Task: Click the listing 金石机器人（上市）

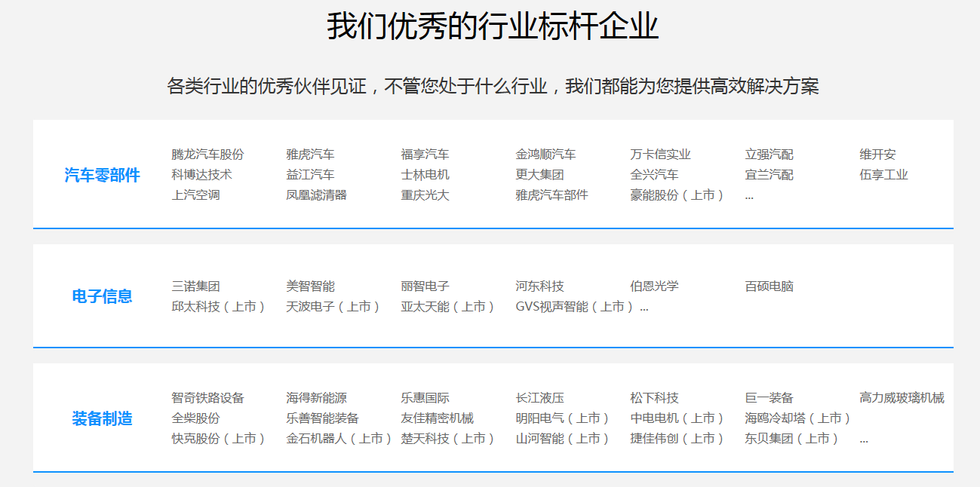Action: [340, 439]
